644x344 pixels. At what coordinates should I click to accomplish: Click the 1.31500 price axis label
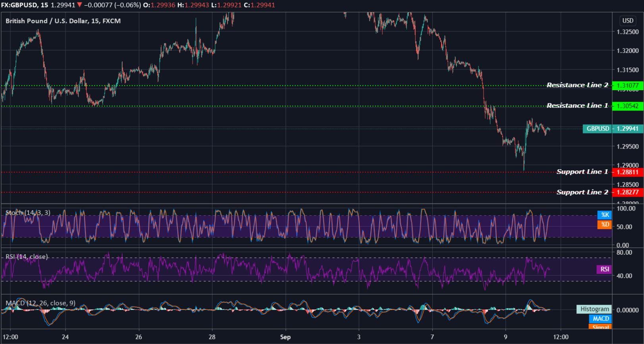628,70
